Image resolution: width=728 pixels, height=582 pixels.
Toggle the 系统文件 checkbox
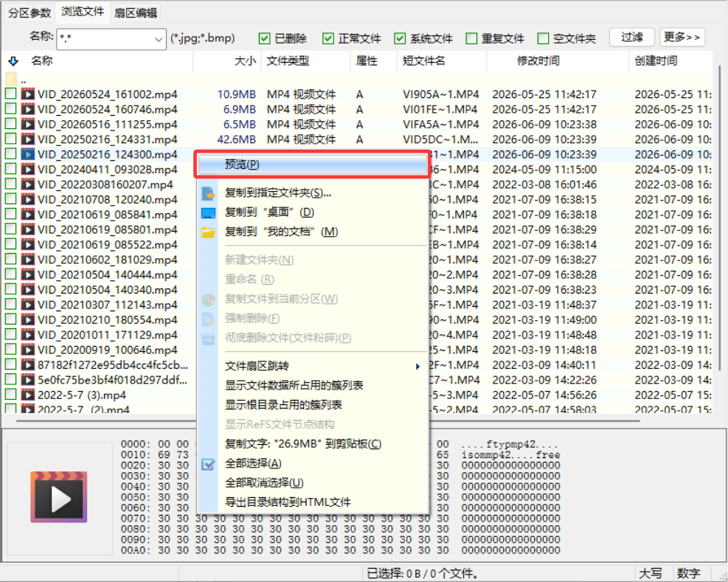pos(400,38)
